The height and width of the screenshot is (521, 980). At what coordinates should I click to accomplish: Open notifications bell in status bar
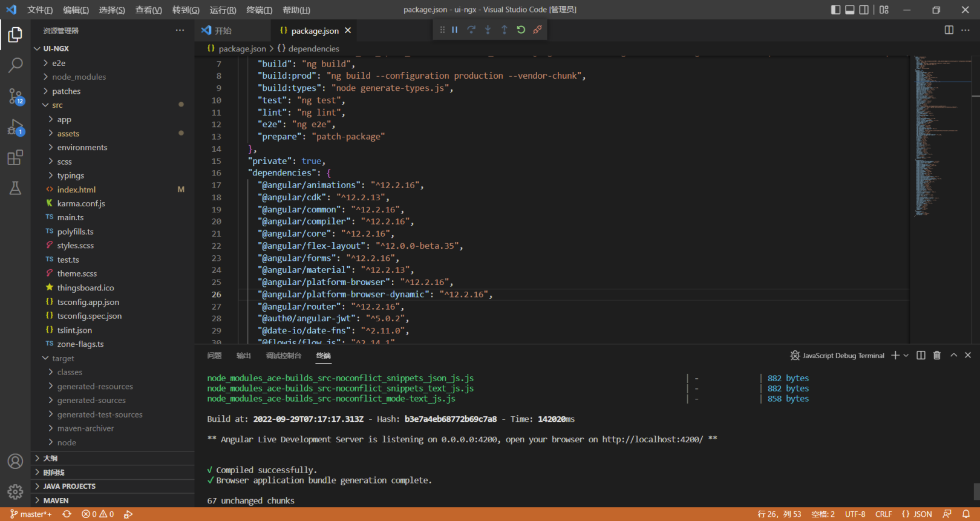966,514
